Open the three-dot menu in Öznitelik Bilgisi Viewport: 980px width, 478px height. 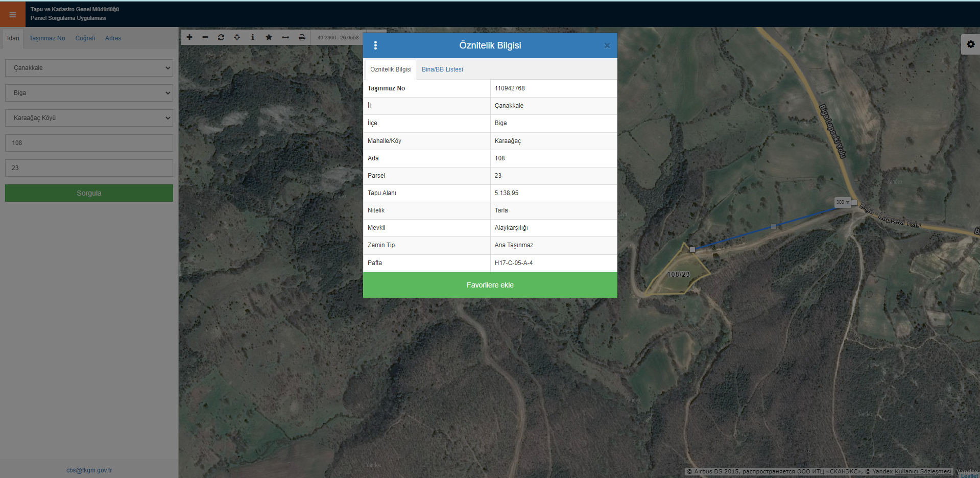point(375,45)
